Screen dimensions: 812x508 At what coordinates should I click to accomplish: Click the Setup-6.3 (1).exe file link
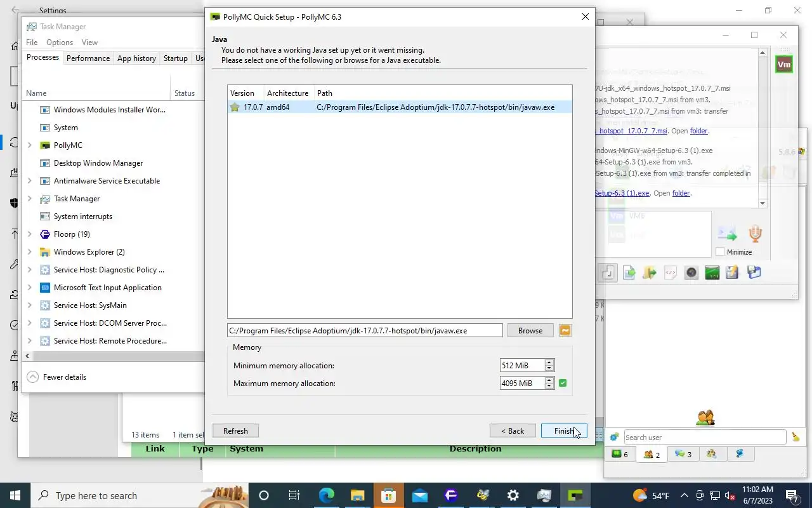622,193
